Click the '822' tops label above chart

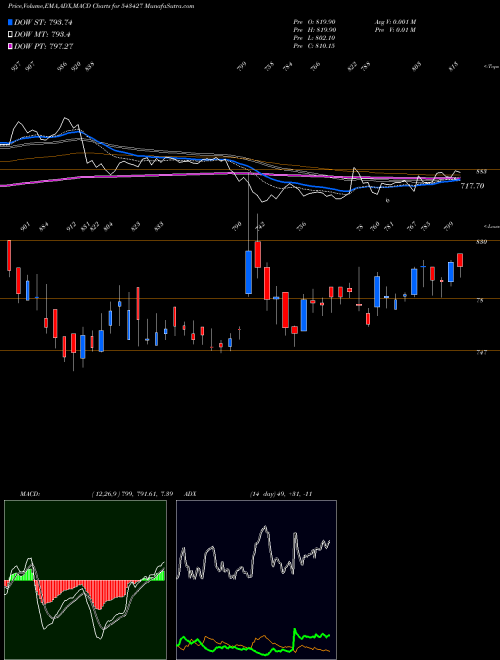tap(352, 66)
